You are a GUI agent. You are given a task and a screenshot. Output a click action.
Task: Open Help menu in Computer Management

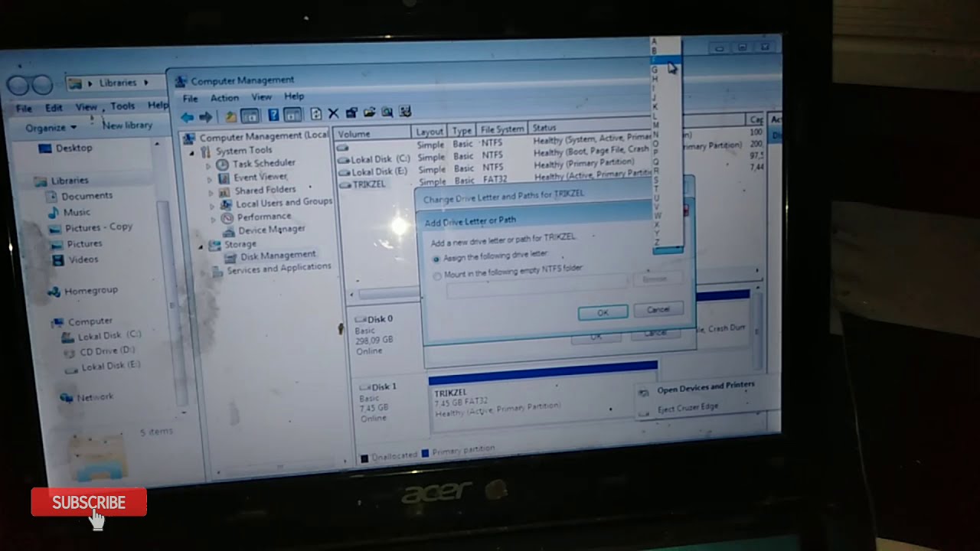click(294, 96)
